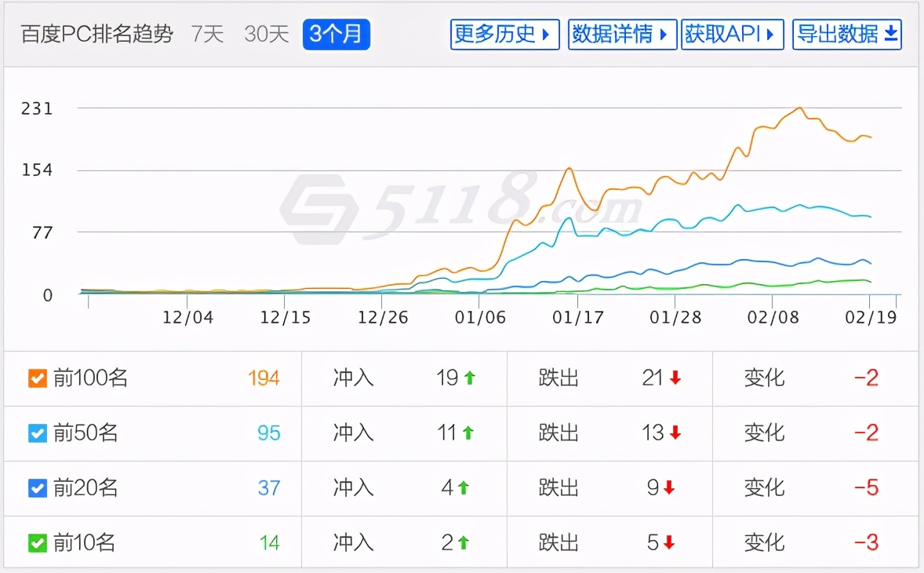Click green up arrow beside 11

point(468,433)
